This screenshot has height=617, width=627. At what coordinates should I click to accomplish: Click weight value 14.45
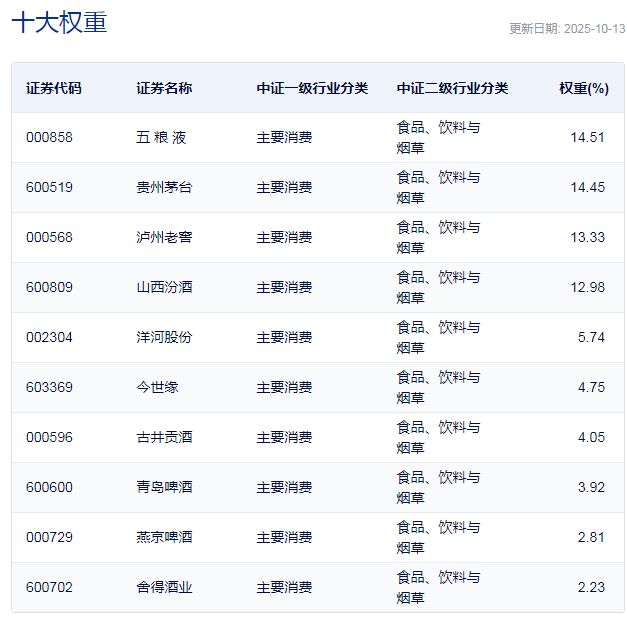pyautogui.click(x=587, y=187)
